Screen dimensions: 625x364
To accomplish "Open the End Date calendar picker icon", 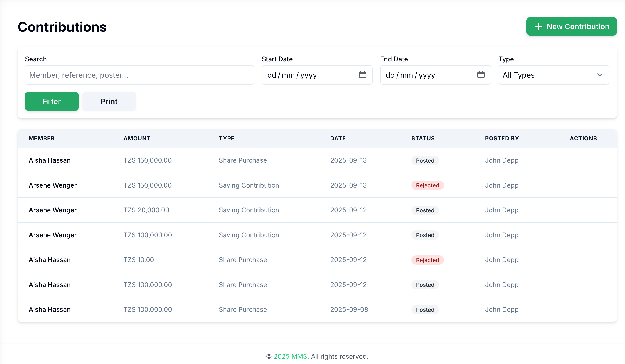I will (481, 75).
